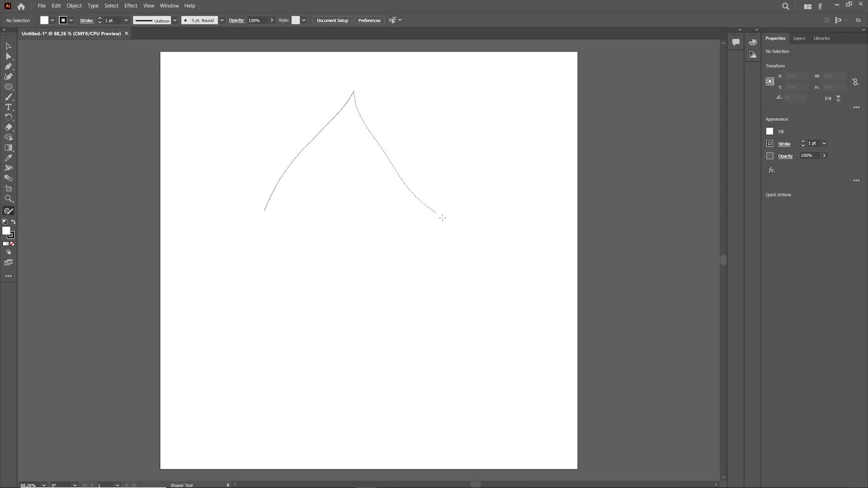Image resolution: width=868 pixels, height=488 pixels.
Task: Click the Document Setup button
Action: click(332, 20)
